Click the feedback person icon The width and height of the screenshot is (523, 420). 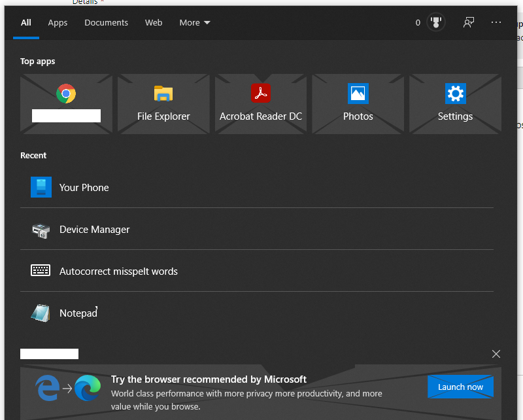tap(469, 22)
